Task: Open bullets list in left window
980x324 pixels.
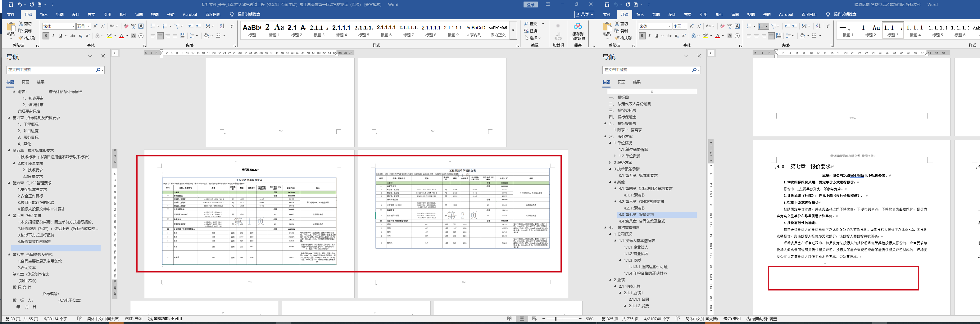Action: (152, 26)
